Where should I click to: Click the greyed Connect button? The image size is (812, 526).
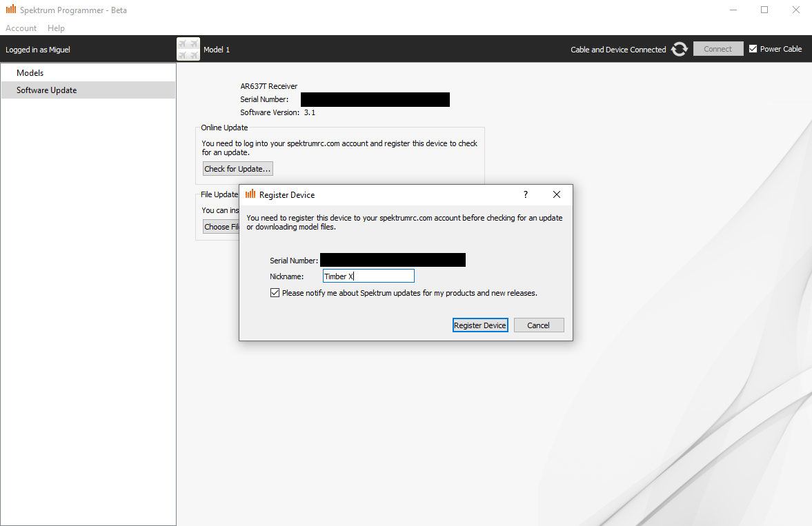717,49
